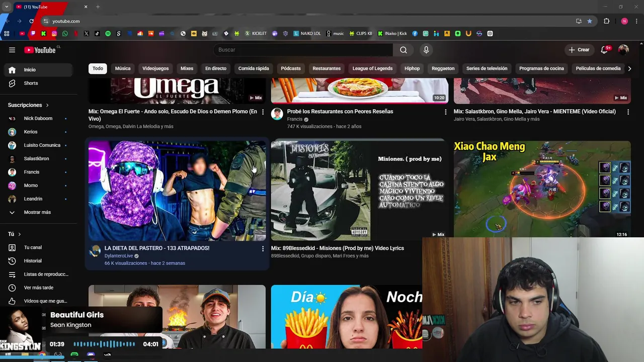Screen dimensions: 644x362
Task: Open Luisito Comunica subscription channel
Action: (38, 145)
